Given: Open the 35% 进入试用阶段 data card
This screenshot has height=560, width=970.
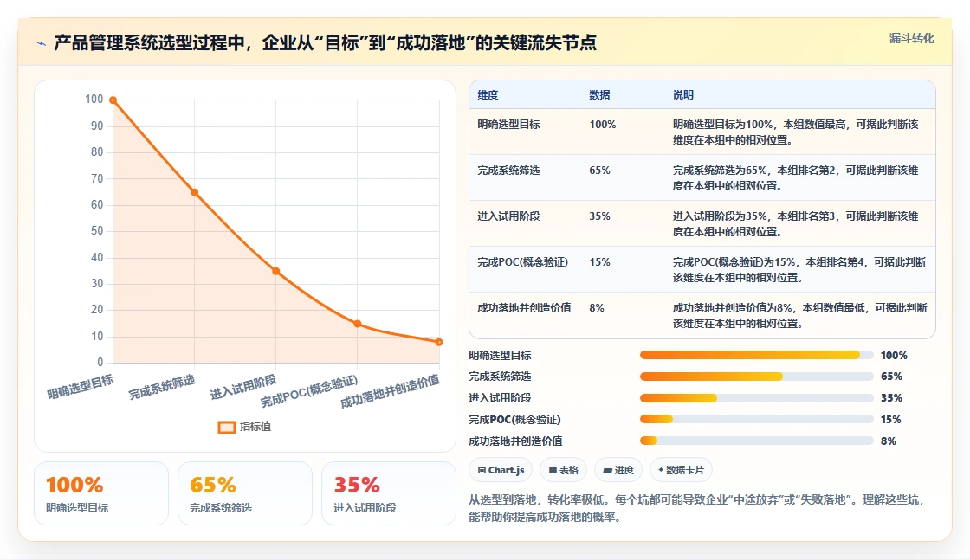Looking at the screenshot, I should click(x=389, y=493).
